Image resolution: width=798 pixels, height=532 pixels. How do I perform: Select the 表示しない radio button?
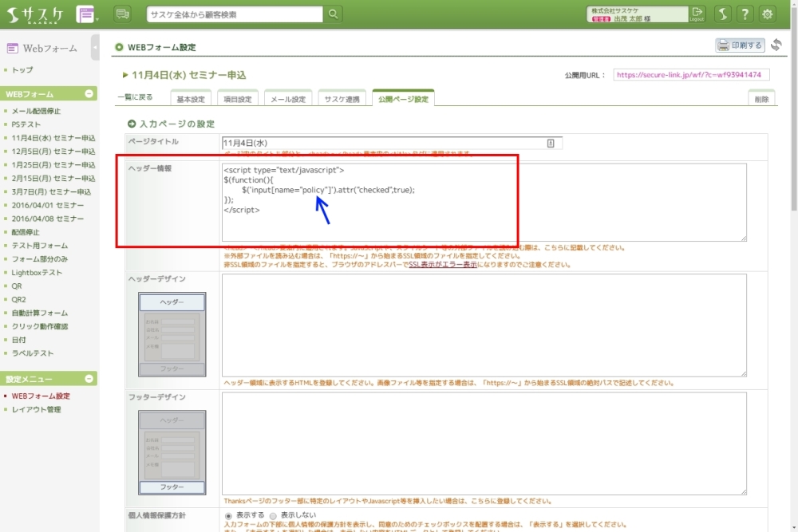273,516
